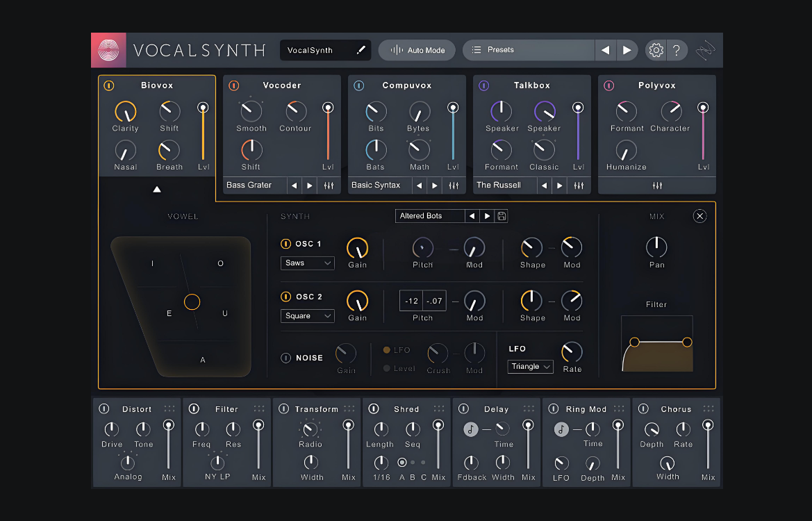Click the OSC 2 fine pitch -.07 field

coord(435,301)
